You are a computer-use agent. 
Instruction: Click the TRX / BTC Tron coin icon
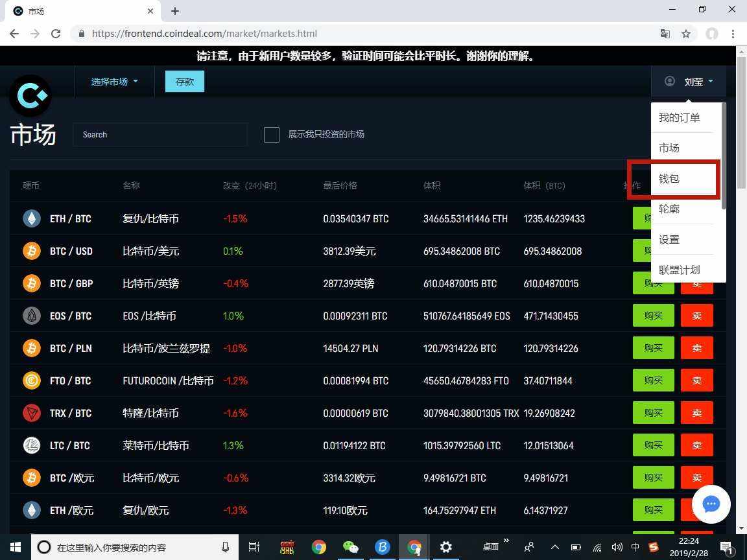(x=32, y=413)
